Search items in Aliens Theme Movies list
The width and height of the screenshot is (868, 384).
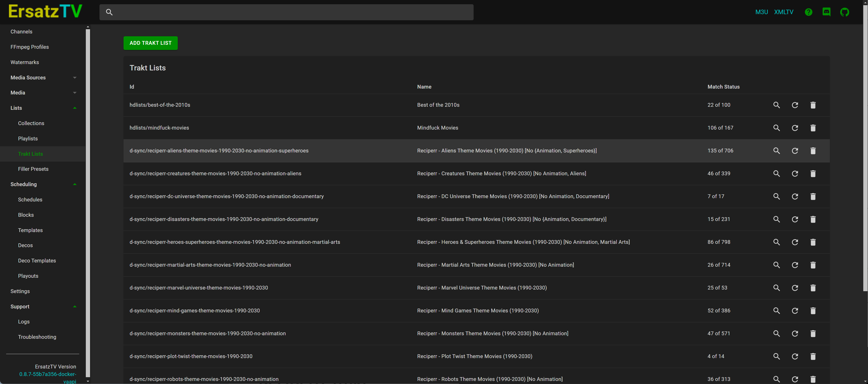(x=776, y=151)
